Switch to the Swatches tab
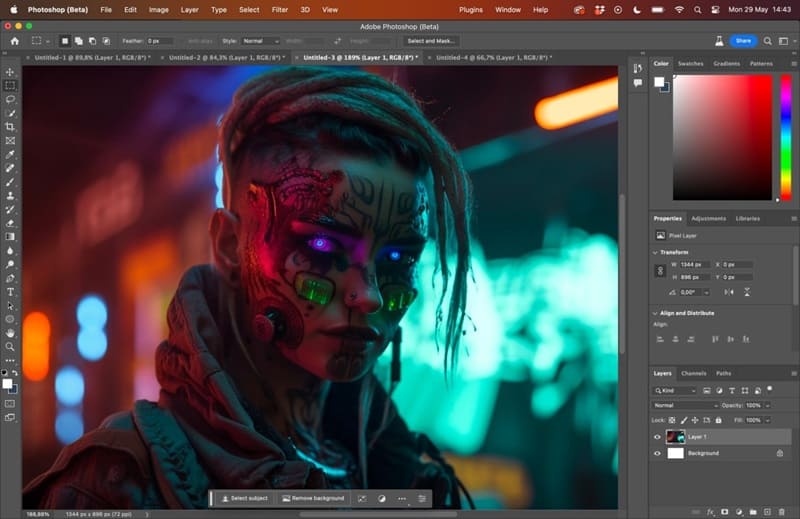Viewport: 800px width, 519px height. tap(691, 63)
